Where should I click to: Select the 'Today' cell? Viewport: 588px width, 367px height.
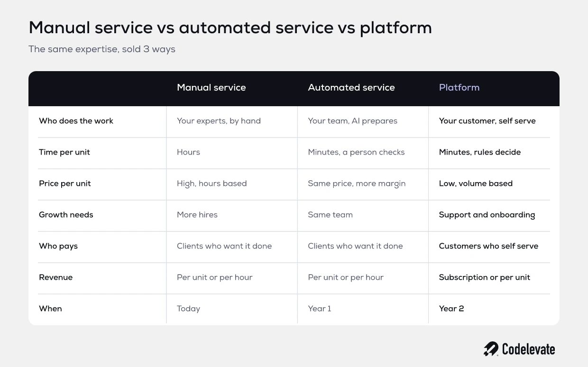pyautogui.click(x=189, y=309)
